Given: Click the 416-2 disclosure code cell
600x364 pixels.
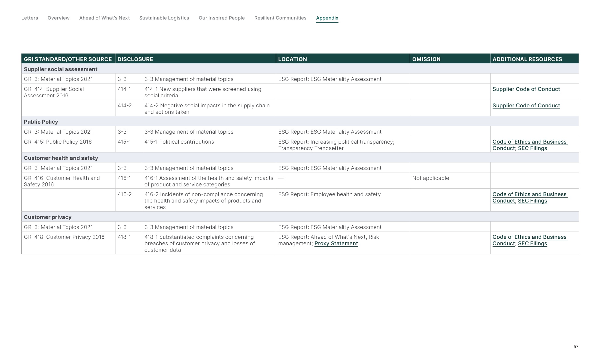Looking at the screenshot, I should point(129,200).
